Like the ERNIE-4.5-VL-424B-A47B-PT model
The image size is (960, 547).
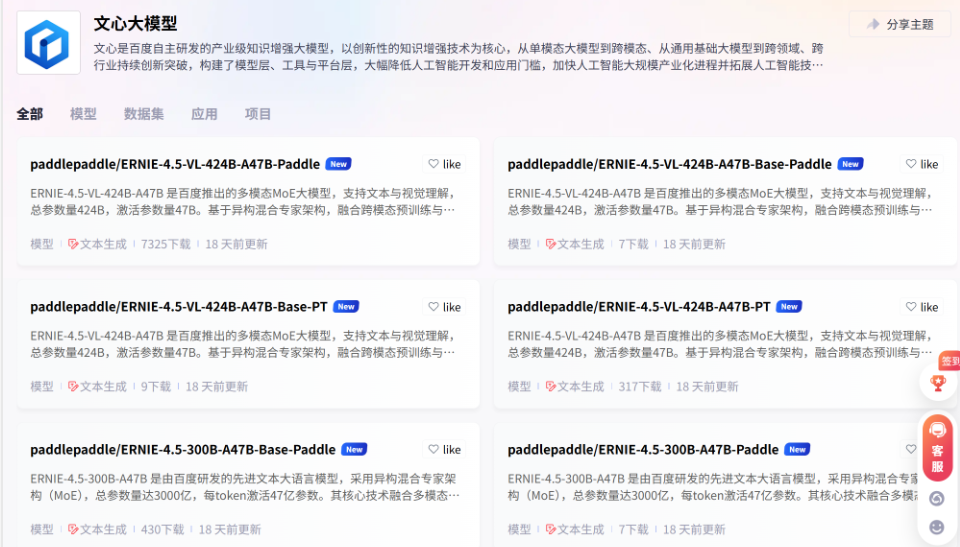pyautogui.click(x=922, y=307)
